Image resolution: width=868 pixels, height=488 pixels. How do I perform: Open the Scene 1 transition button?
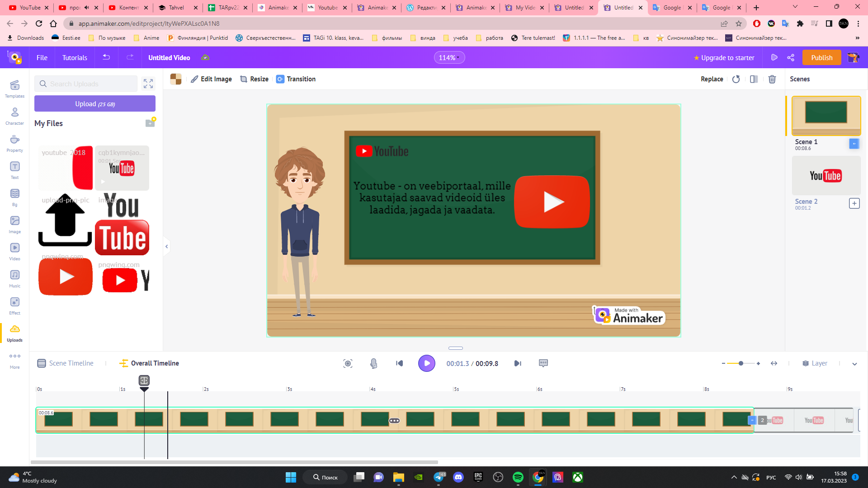[x=854, y=144]
